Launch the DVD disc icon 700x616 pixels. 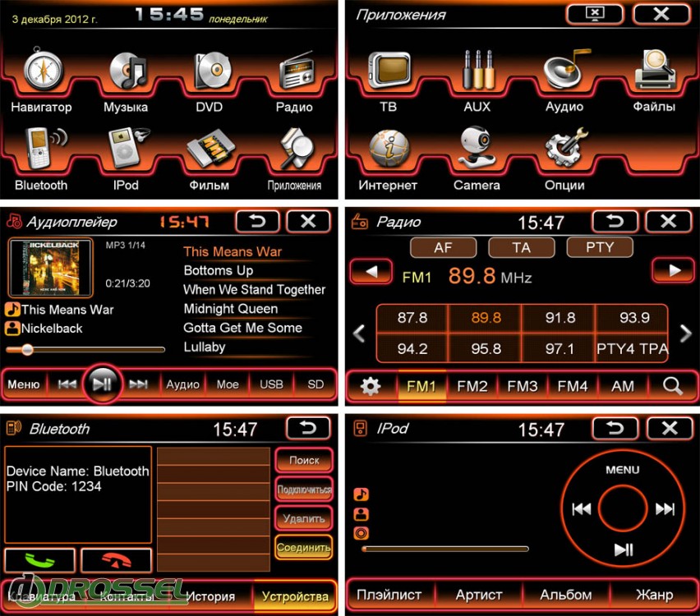click(x=210, y=71)
